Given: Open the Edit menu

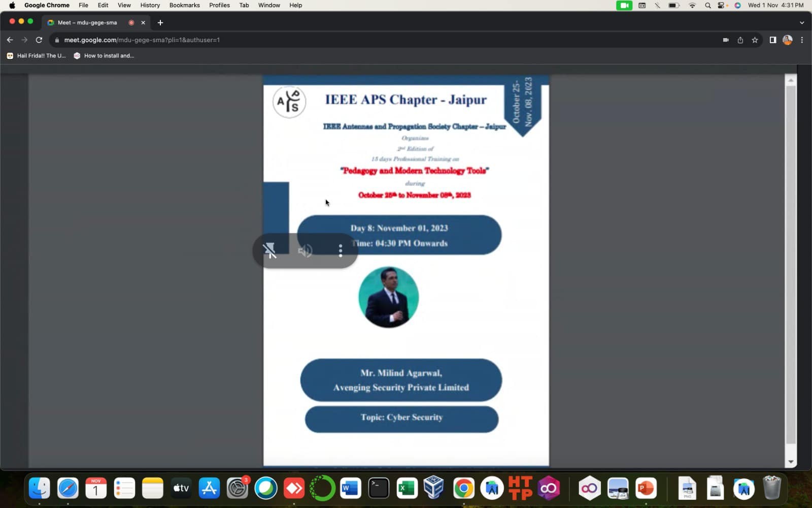Looking at the screenshot, I should click(103, 5).
